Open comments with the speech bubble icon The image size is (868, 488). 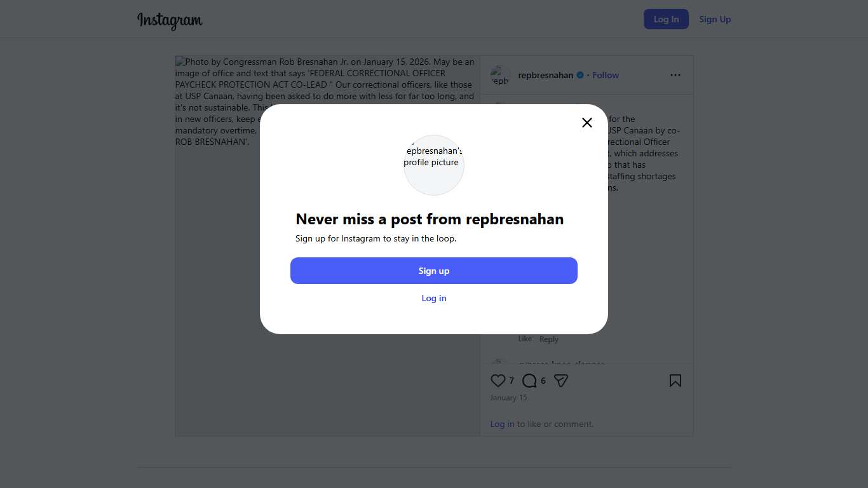[529, 381]
